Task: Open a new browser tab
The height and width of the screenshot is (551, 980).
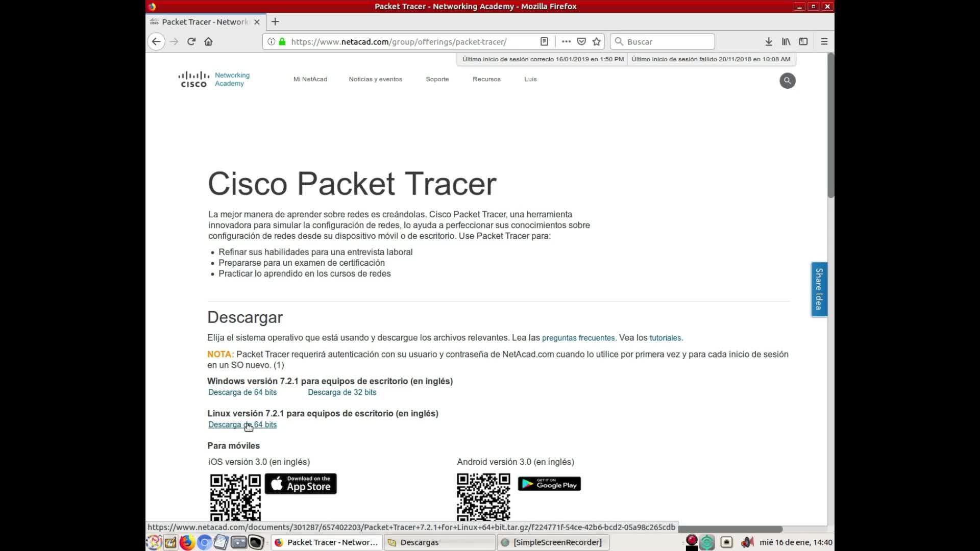Action: point(275,22)
